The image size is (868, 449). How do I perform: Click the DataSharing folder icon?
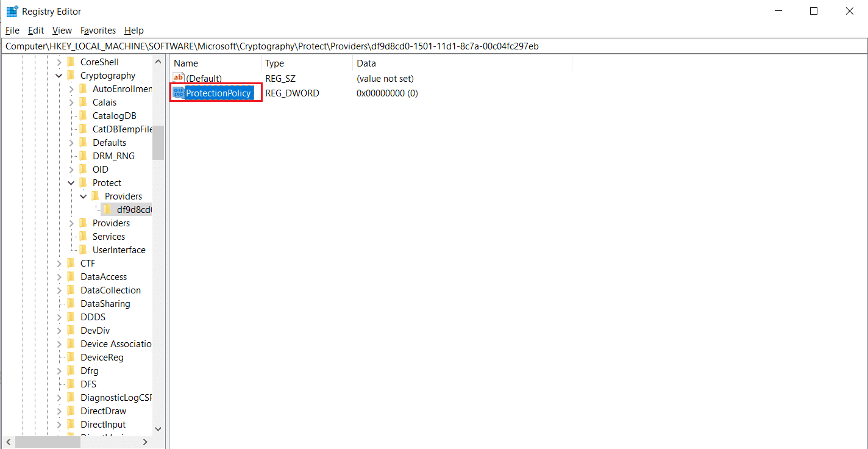71,304
